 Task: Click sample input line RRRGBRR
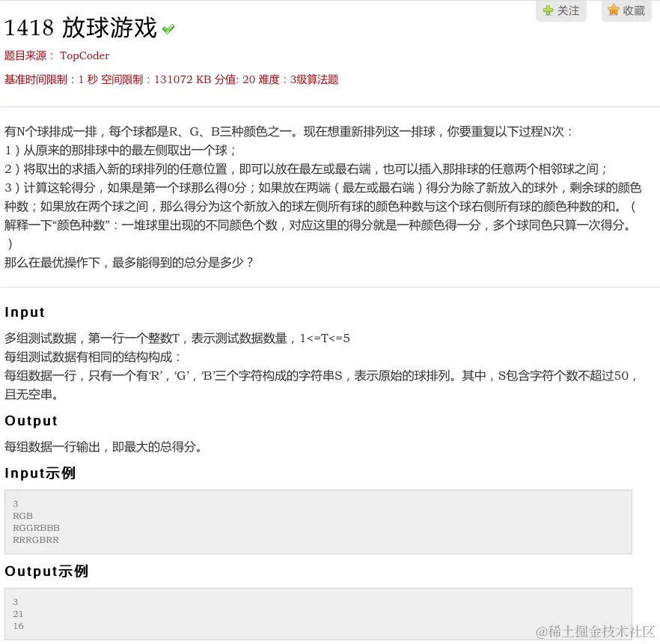[36, 540]
